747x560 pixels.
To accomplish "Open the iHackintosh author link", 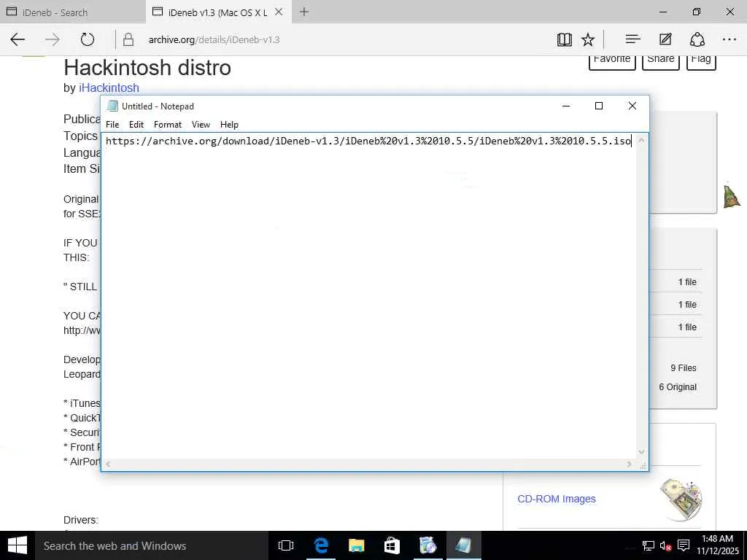I will [x=109, y=87].
